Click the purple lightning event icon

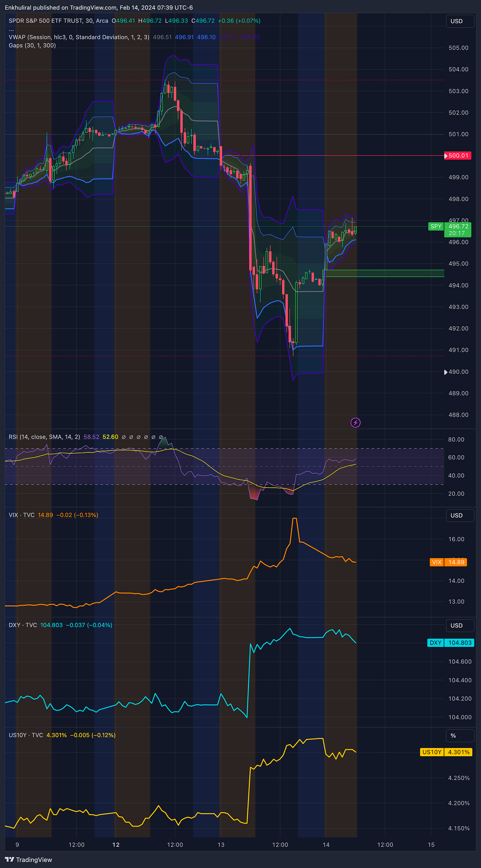[x=355, y=422]
